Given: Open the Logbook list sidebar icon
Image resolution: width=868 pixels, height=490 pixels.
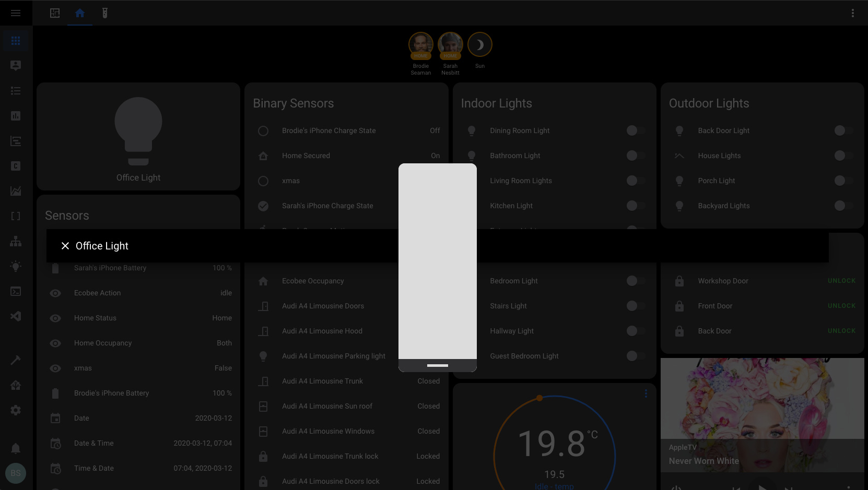Looking at the screenshot, I should pyautogui.click(x=16, y=91).
